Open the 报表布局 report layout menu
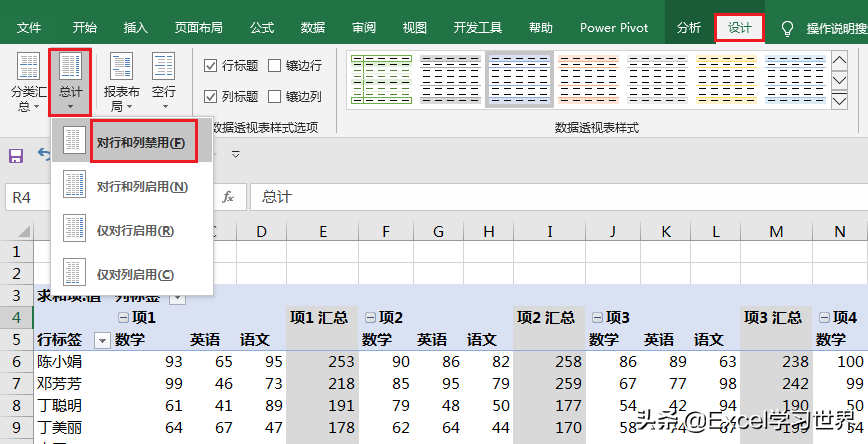This screenshot has height=444, width=868. [121, 82]
